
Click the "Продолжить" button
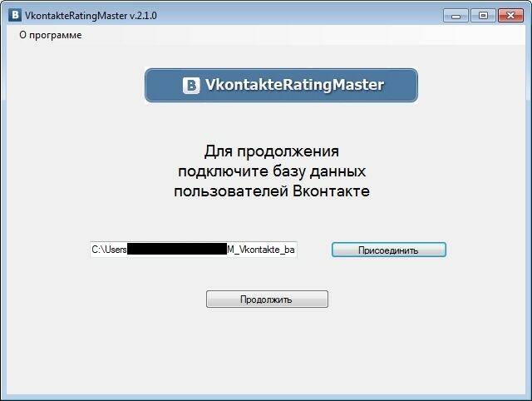tap(267, 300)
